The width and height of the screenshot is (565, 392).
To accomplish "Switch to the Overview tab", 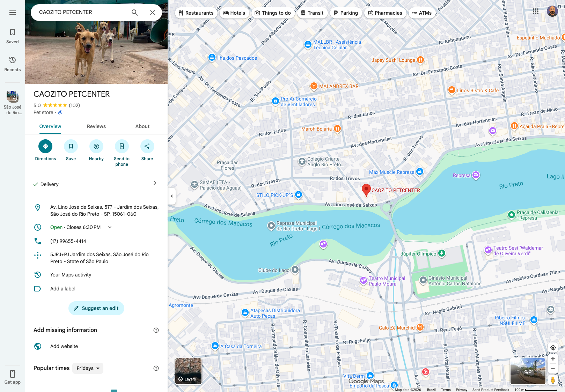I will 50,126.
